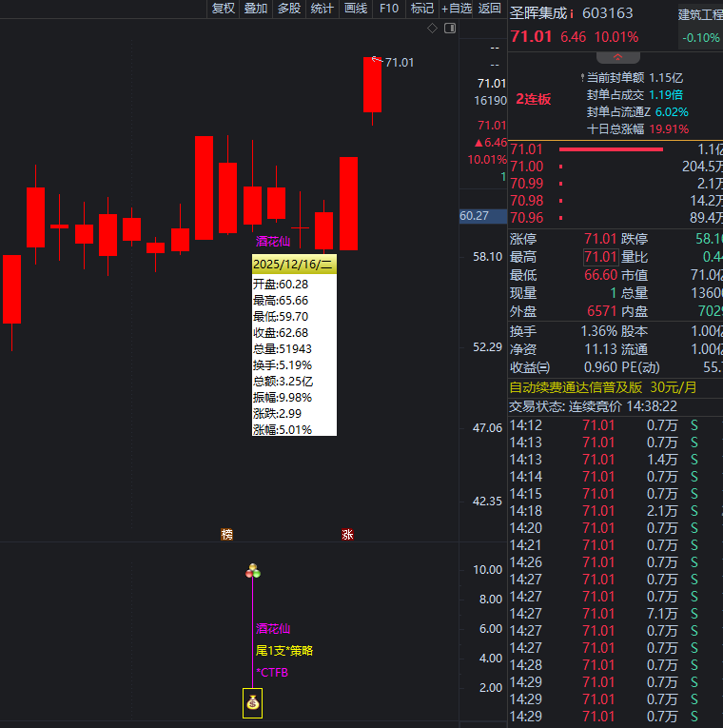Click the info icon next to 圣晖集成
The height and width of the screenshot is (728, 723).
(x=572, y=14)
